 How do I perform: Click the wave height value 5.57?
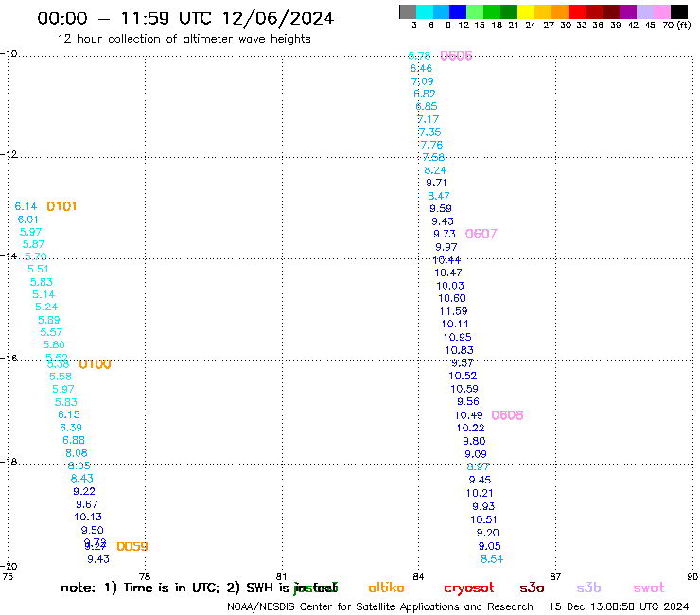tap(51, 332)
